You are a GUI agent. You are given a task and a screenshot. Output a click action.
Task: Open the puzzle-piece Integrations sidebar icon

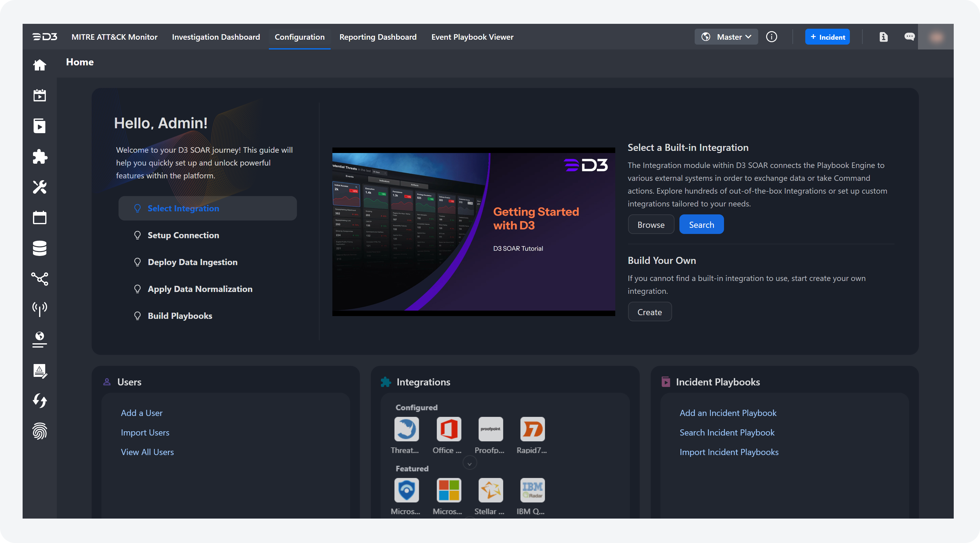[40, 157]
